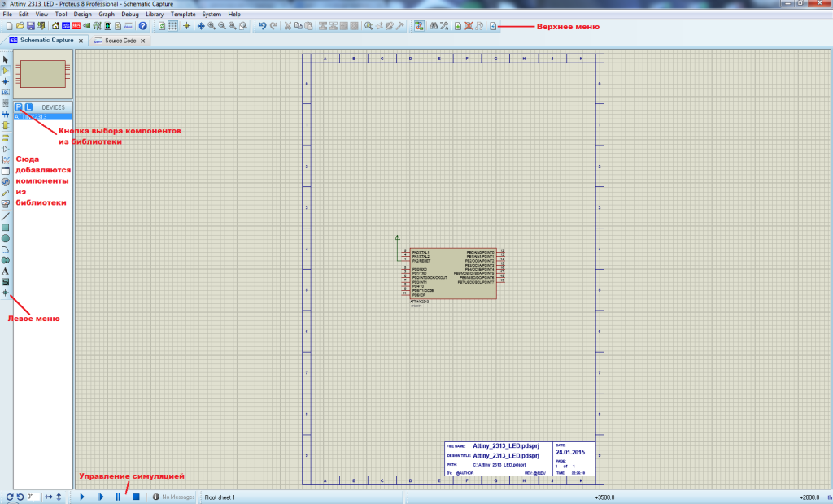Click the rotation angle input field
This screenshot has height=504, width=833.
tap(33, 497)
